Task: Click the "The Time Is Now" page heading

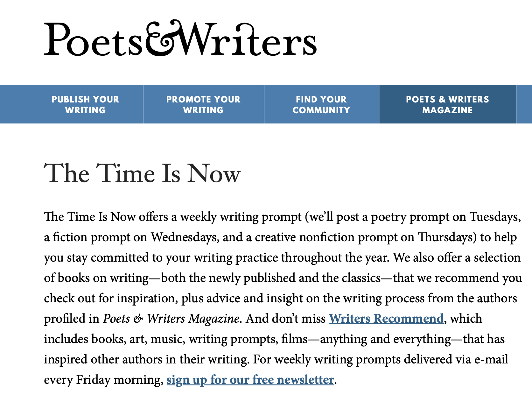Action: click(142, 173)
